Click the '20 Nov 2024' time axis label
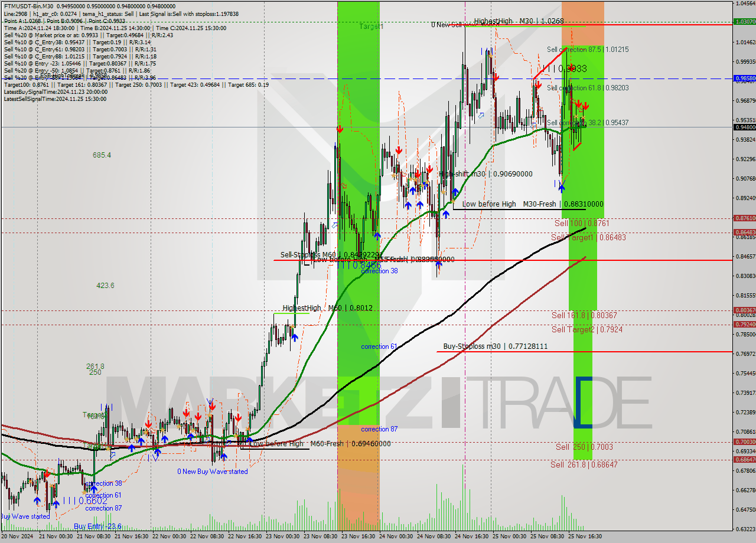This screenshot has width=756, height=543. point(18,537)
